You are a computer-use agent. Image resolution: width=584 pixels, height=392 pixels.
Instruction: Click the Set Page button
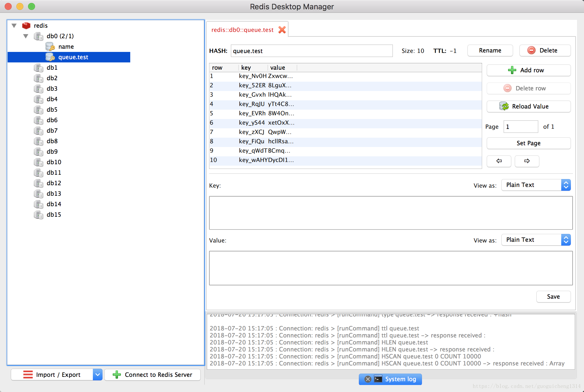pyautogui.click(x=529, y=143)
